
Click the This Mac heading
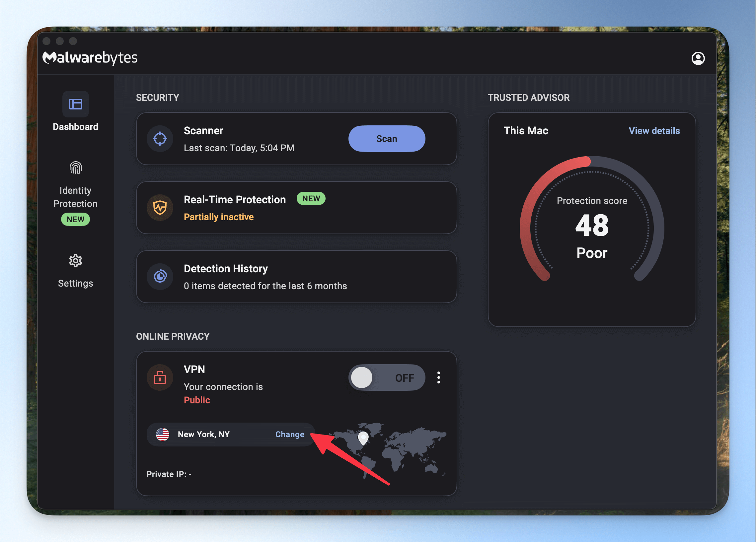click(526, 131)
